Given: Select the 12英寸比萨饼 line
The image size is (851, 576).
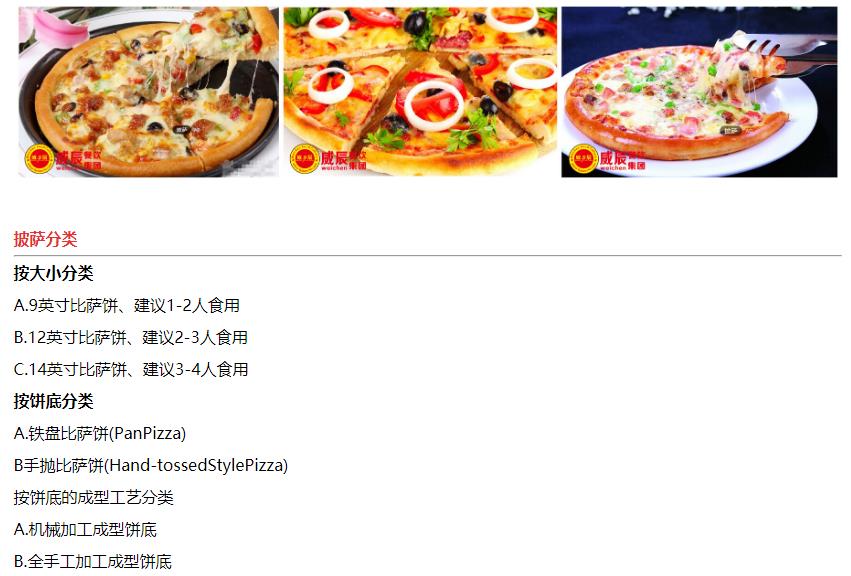Looking at the screenshot, I should (x=131, y=338).
